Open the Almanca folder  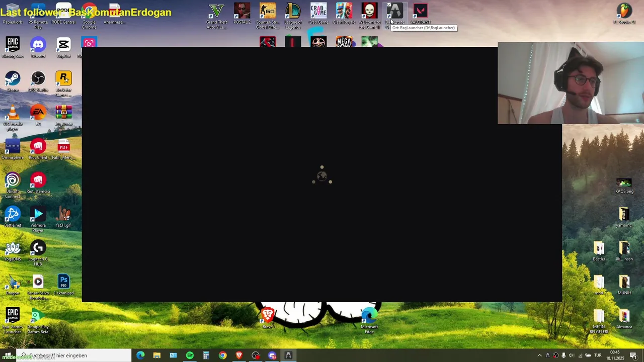click(x=624, y=318)
